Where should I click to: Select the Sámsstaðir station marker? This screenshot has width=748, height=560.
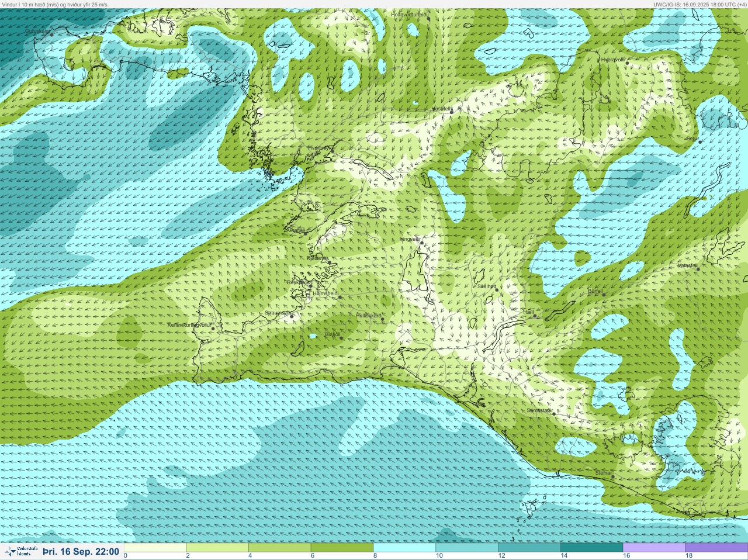click(x=554, y=413)
